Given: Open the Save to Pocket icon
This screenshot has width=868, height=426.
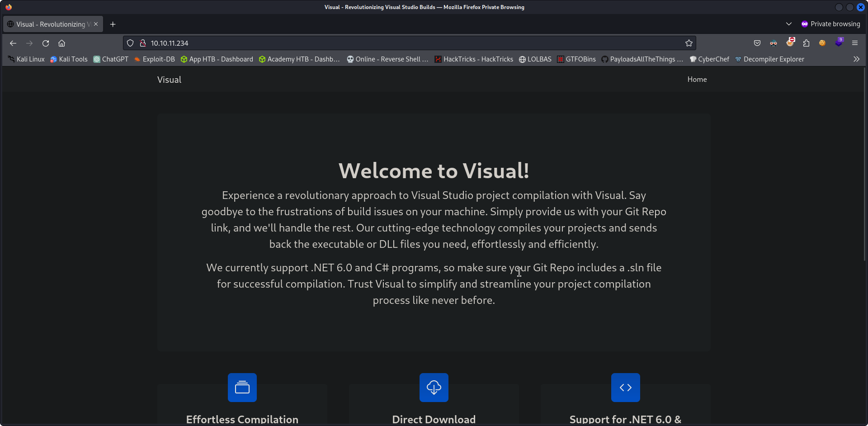Looking at the screenshot, I should (x=757, y=43).
